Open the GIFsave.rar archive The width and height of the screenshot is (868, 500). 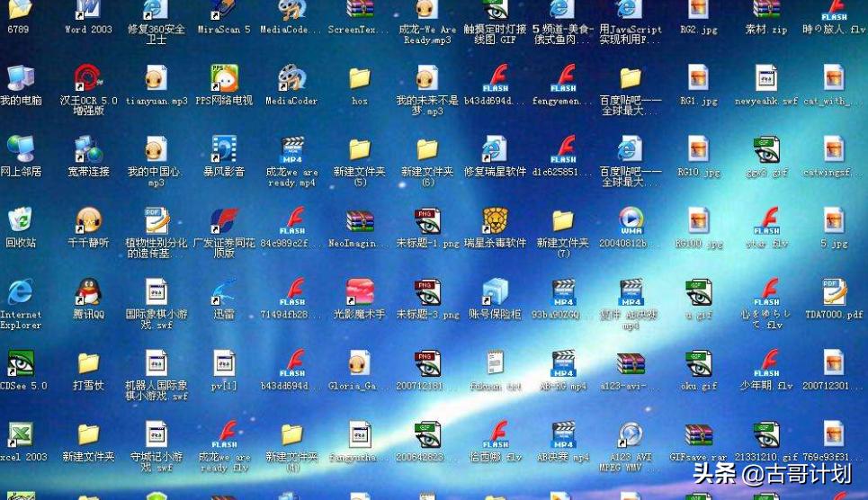point(699,434)
